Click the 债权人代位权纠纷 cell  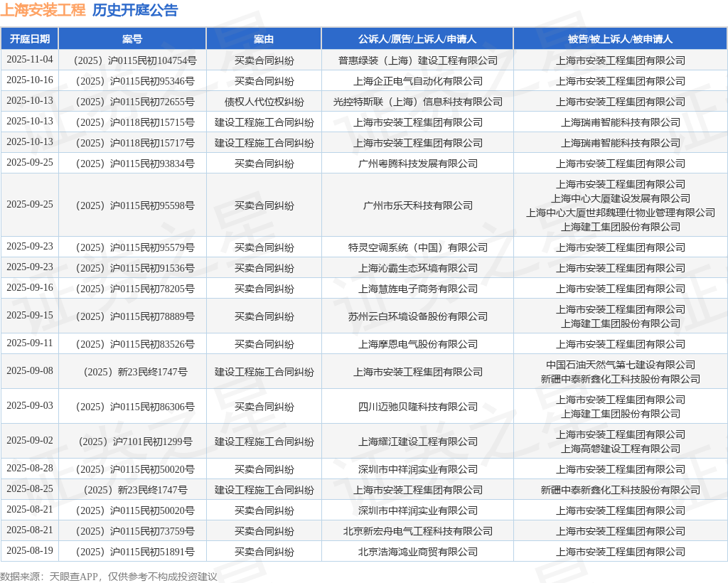click(264, 102)
